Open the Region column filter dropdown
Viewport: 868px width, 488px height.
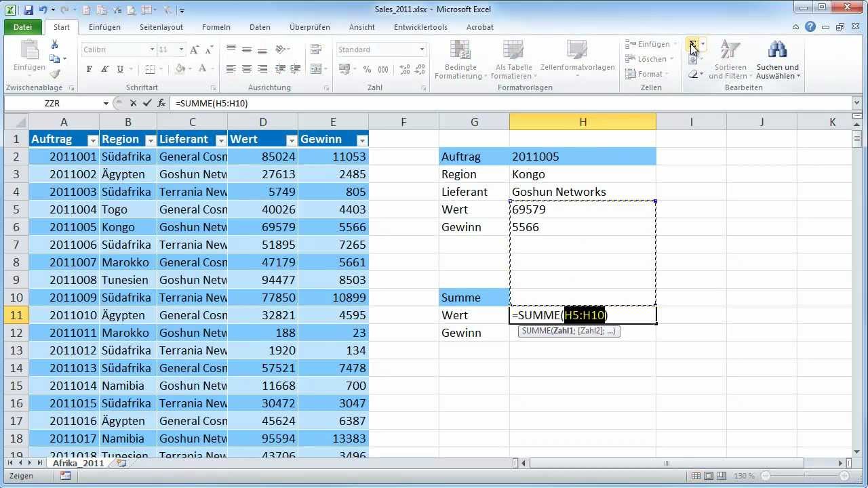tap(151, 140)
